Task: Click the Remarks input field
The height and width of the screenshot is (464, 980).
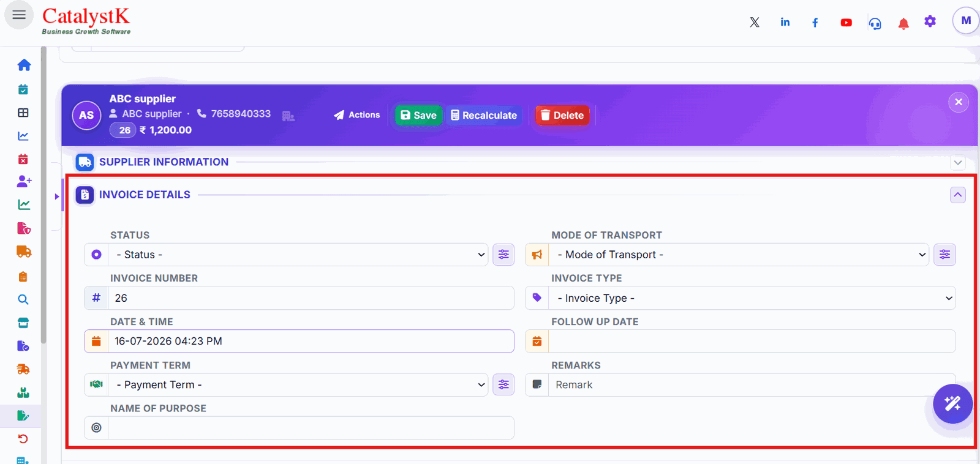Action: [752, 384]
